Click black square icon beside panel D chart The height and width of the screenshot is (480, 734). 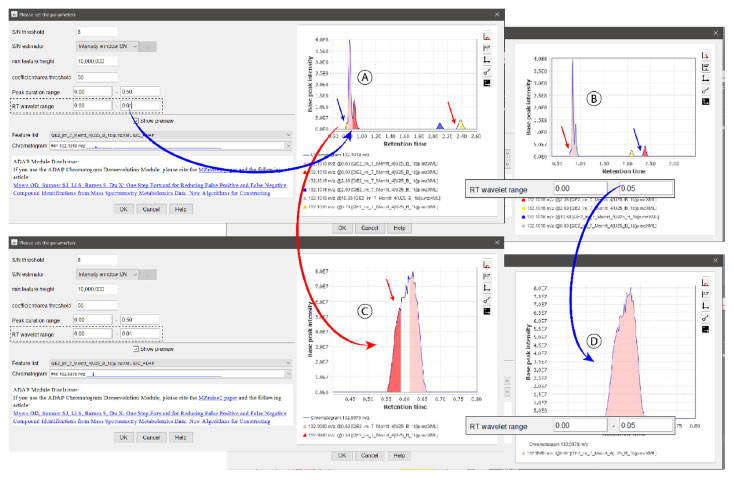706,331
